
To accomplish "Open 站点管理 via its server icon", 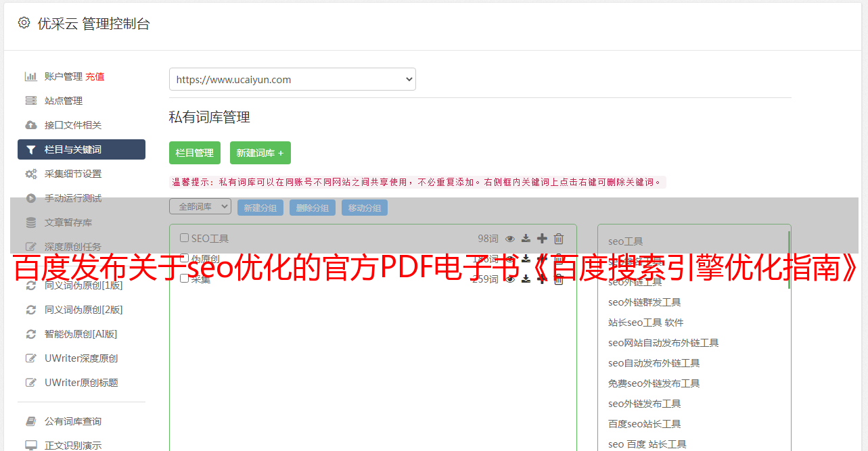I will coord(30,101).
